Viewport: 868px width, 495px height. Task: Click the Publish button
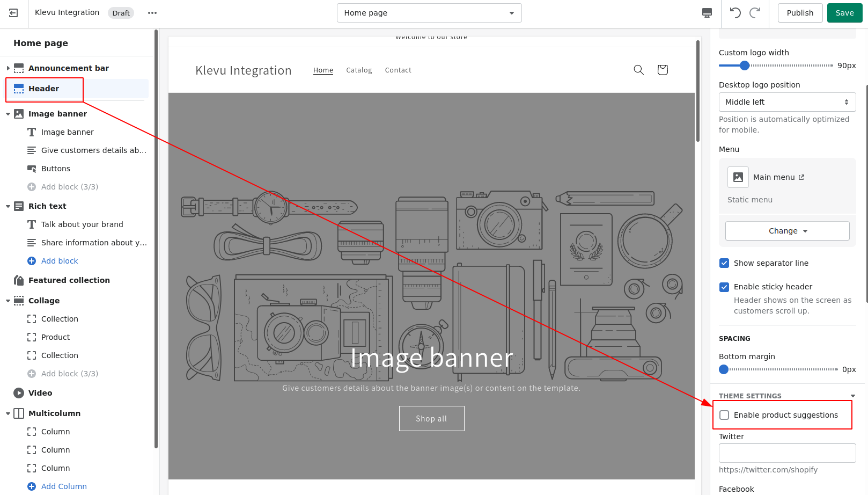800,13
